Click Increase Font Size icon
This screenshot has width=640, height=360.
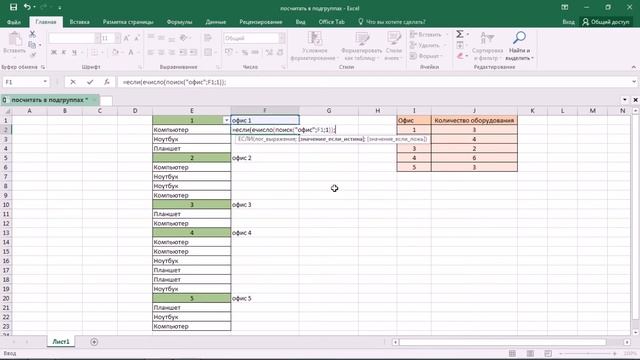tap(127, 38)
